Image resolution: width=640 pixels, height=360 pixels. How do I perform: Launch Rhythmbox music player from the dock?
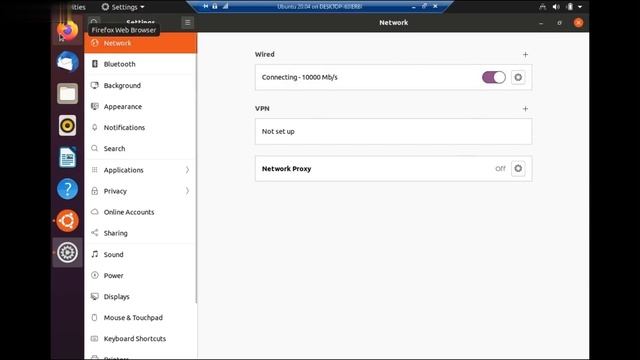[67, 125]
